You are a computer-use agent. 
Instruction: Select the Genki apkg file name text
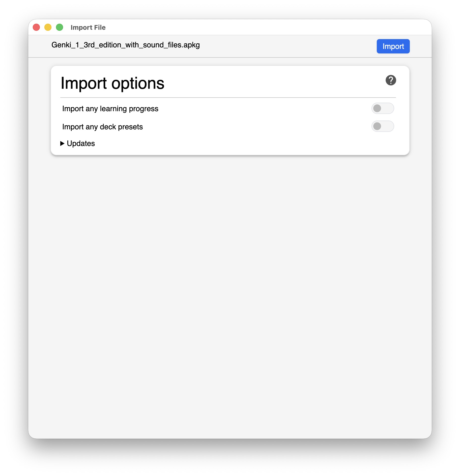(126, 45)
